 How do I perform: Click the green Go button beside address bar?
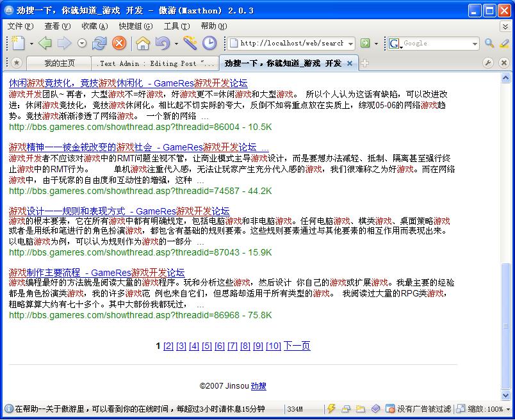pyautogui.click(x=365, y=43)
